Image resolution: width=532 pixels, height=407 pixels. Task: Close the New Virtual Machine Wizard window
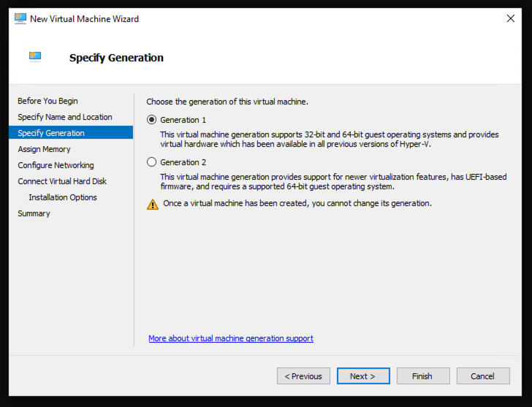510,18
